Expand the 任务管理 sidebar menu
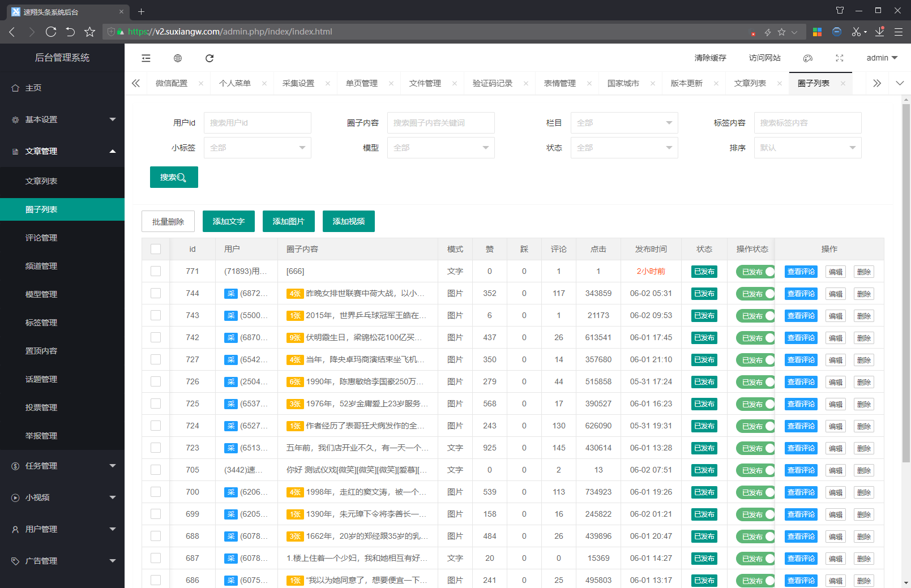The width and height of the screenshot is (911, 588). click(62, 466)
